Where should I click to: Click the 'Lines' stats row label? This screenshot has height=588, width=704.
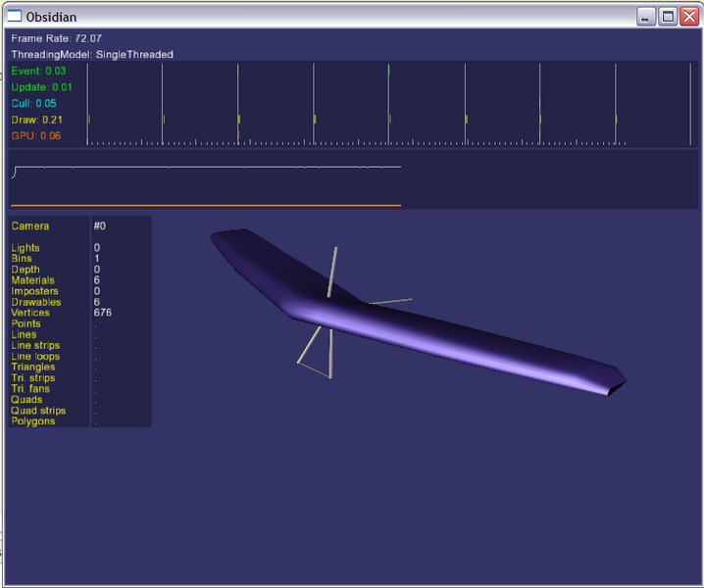(24, 334)
